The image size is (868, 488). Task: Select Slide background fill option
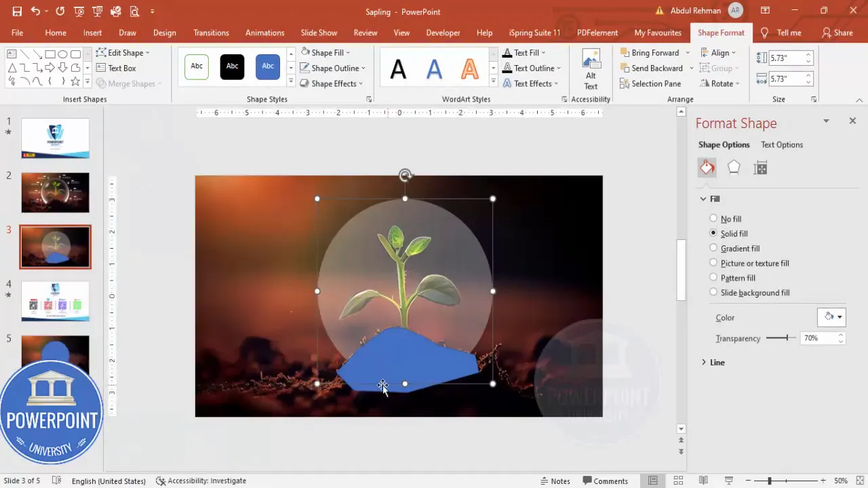click(x=749, y=292)
